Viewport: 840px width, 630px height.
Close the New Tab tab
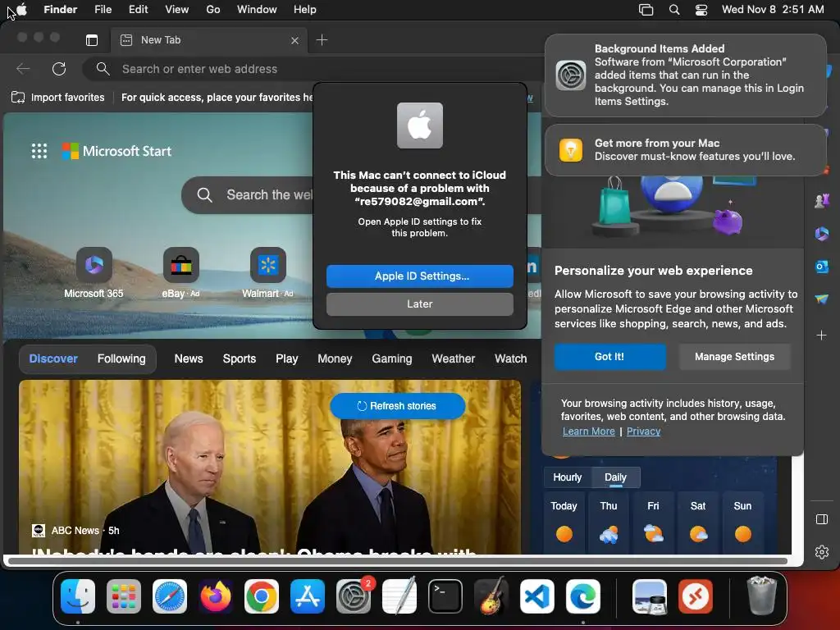pyautogui.click(x=294, y=40)
